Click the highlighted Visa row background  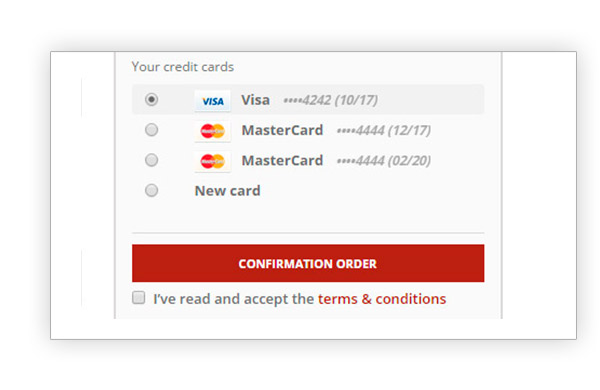pos(308,100)
